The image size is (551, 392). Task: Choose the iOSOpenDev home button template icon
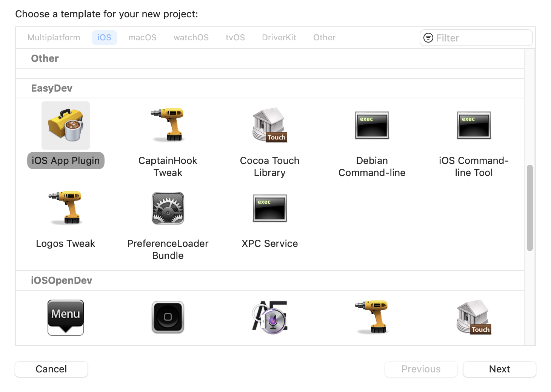(x=168, y=317)
